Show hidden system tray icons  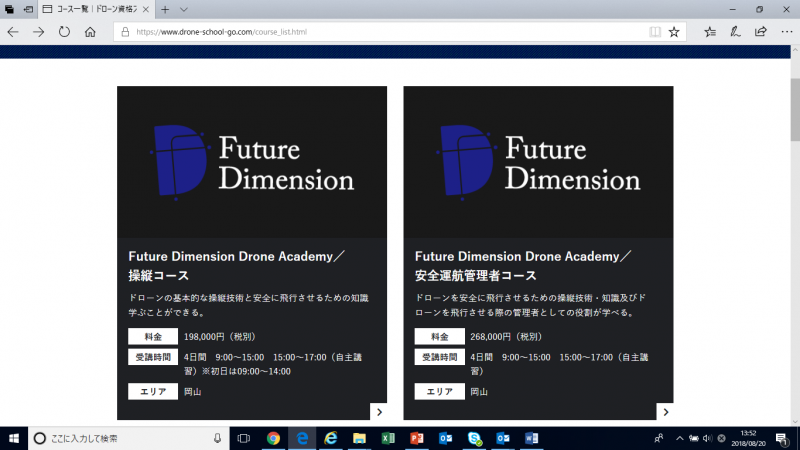tap(680, 438)
